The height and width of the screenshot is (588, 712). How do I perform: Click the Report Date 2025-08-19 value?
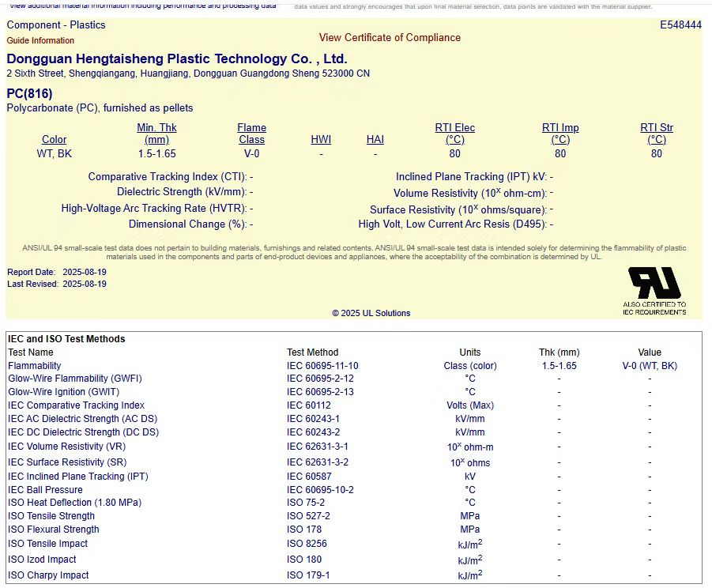tap(85, 272)
